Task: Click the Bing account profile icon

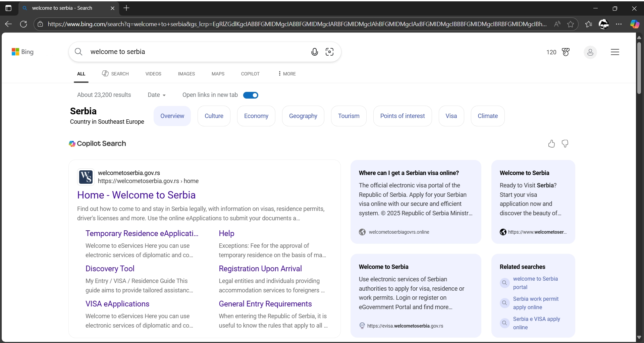Action: [590, 52]
